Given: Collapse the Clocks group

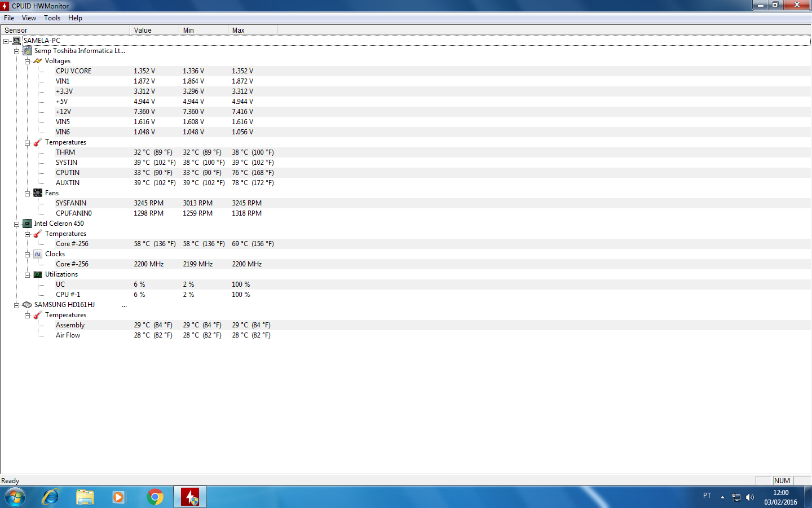Looking at the screenshot, I should [x=27, y=255].
